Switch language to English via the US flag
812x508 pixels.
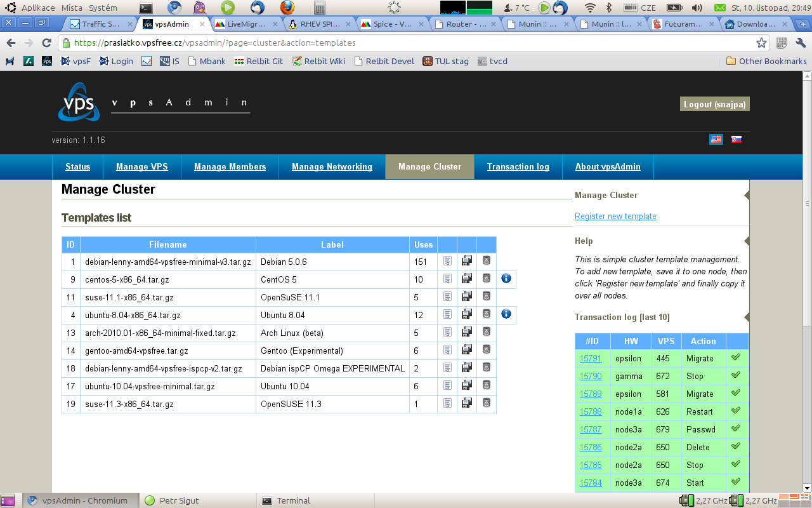(x=716, y=140)
